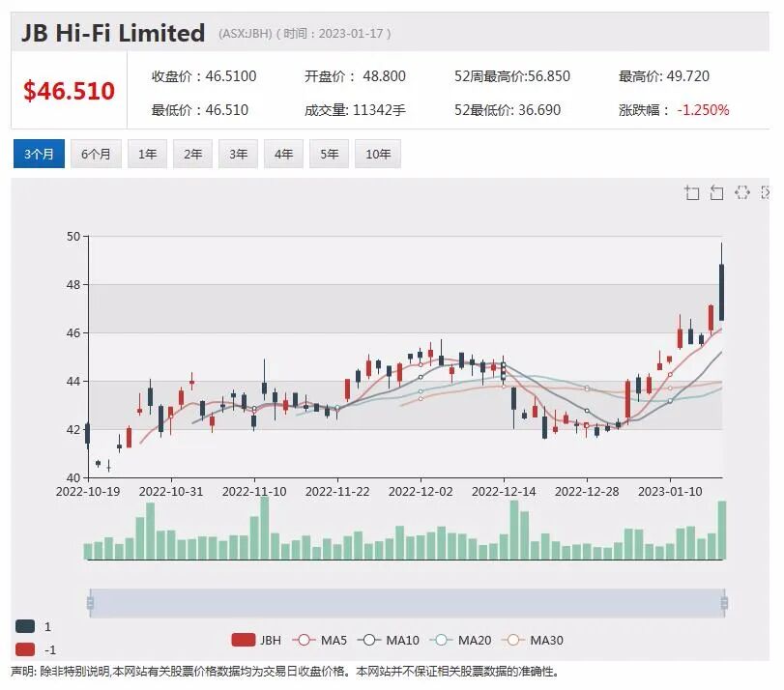Click the y-axis label 50
The width and height of the screenshot is (784, 690).
tap(73, 236)
